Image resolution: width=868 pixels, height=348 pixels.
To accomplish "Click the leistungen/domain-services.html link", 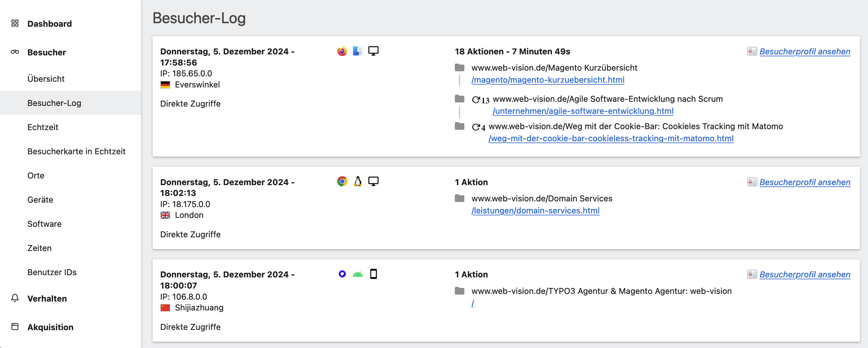I will pos(536,210).
